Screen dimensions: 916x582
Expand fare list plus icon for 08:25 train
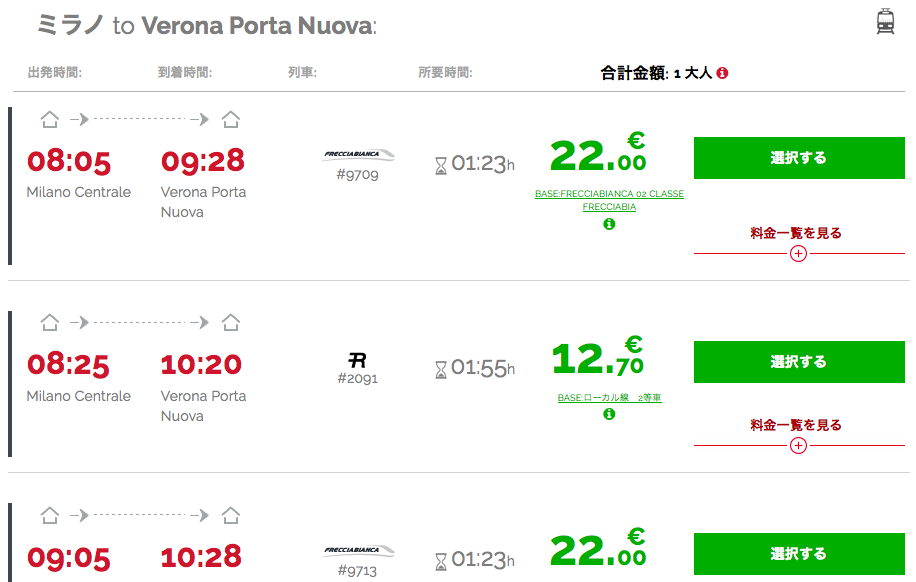tap(798, 446)
